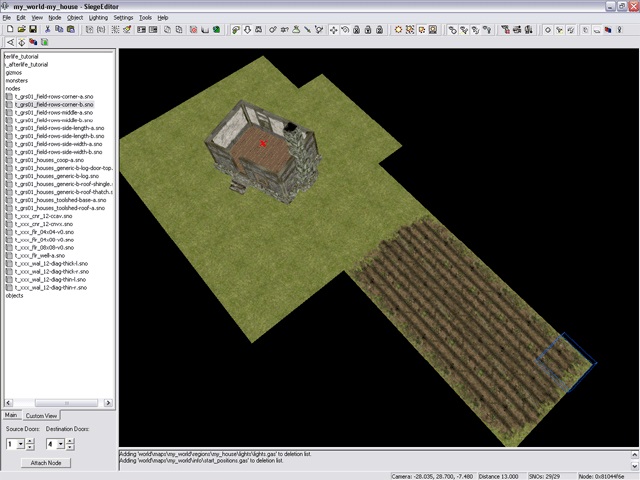Select t_grs01_field-rows-corner-a.sno
Image resolution: width=640 pixels, height=480 pixels.
click(x=54, y=96)
